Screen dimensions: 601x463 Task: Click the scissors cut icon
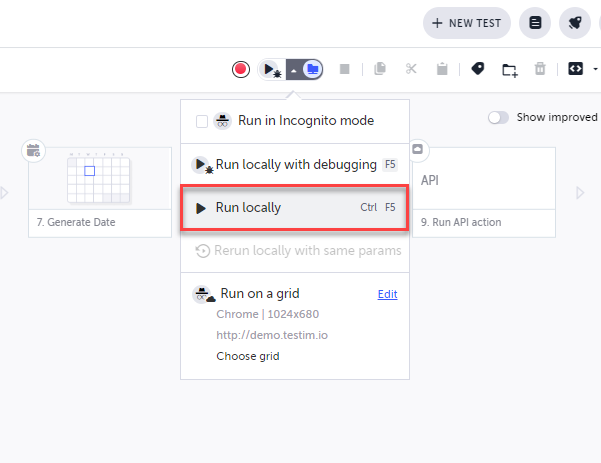(411, 69)
